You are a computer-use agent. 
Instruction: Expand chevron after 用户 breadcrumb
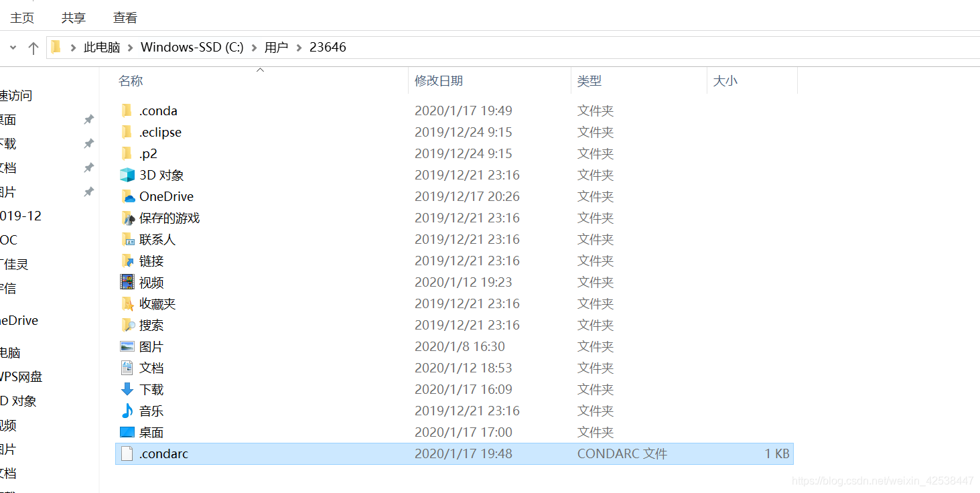pos(299,48)
